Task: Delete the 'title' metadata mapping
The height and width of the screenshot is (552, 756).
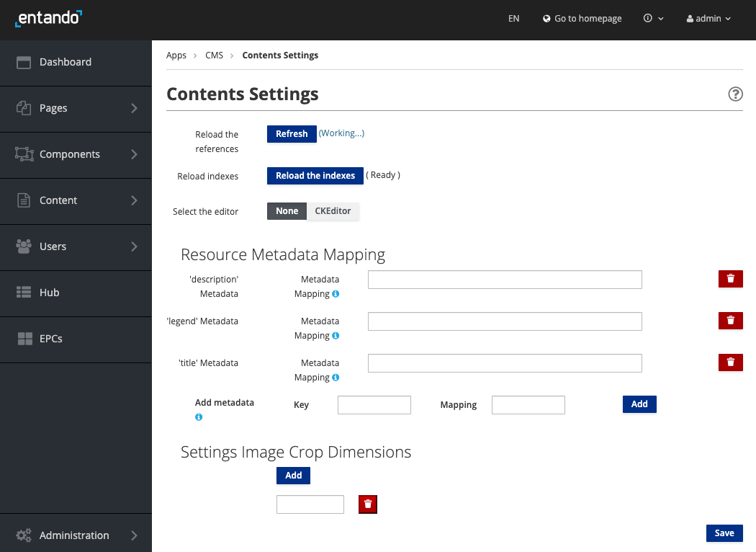Action: click(730, 362)
